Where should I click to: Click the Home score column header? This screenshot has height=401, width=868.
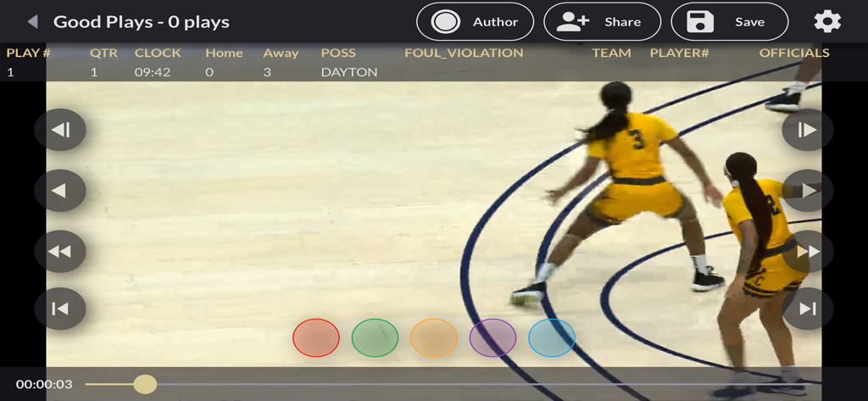224,53
